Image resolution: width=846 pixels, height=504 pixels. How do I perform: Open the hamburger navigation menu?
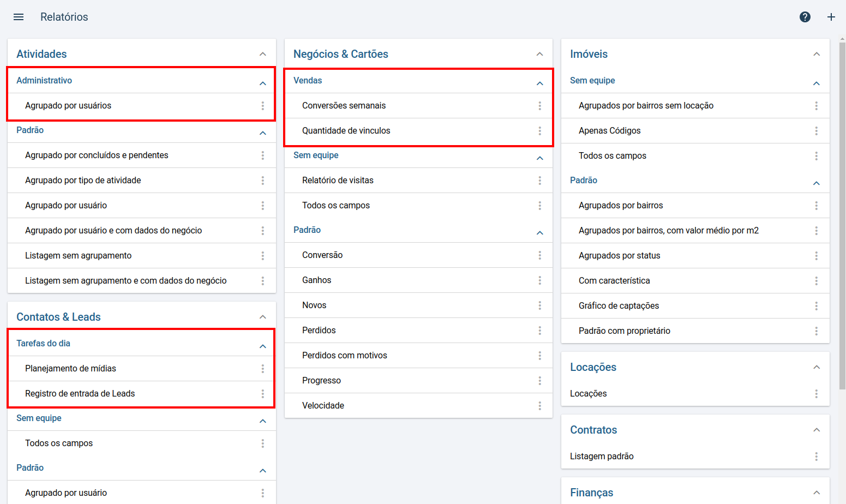click(19, 17)
